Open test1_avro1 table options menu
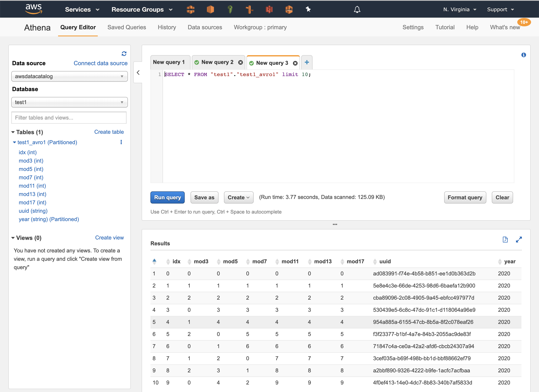 tap(121, 142)
